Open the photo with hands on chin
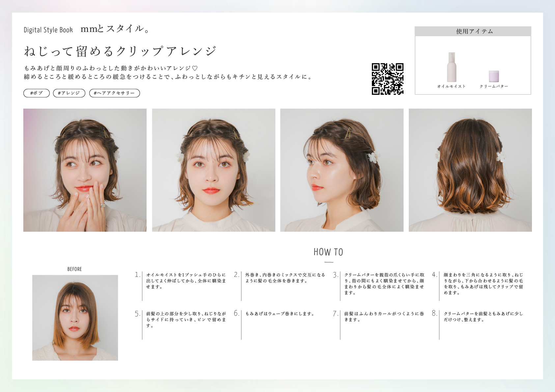 point(85,170)
